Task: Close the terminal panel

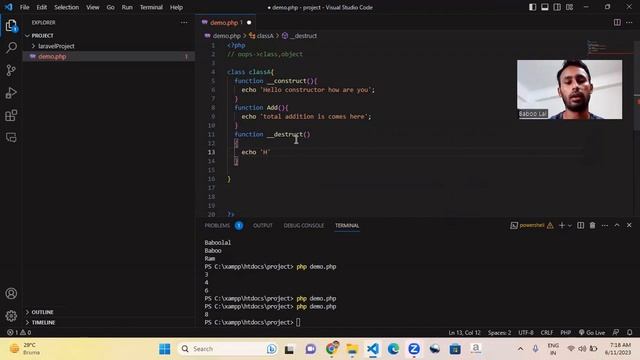Action: tap(629, 225)
